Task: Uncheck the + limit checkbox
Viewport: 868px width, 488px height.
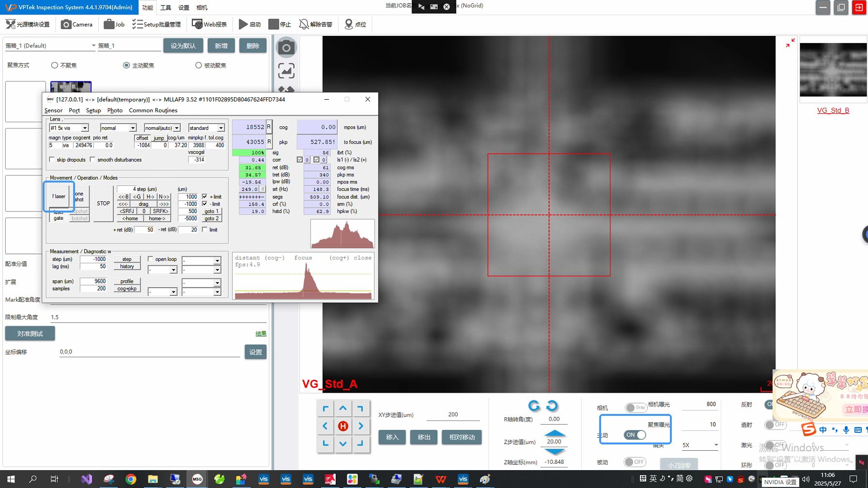Action: [205, 197]
